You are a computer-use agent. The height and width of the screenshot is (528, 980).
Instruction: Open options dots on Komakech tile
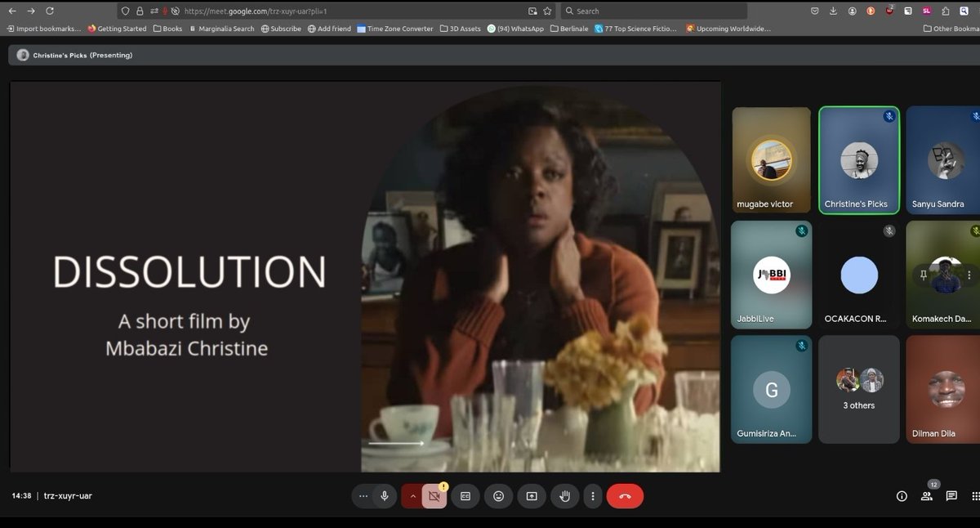coord(970,275)
